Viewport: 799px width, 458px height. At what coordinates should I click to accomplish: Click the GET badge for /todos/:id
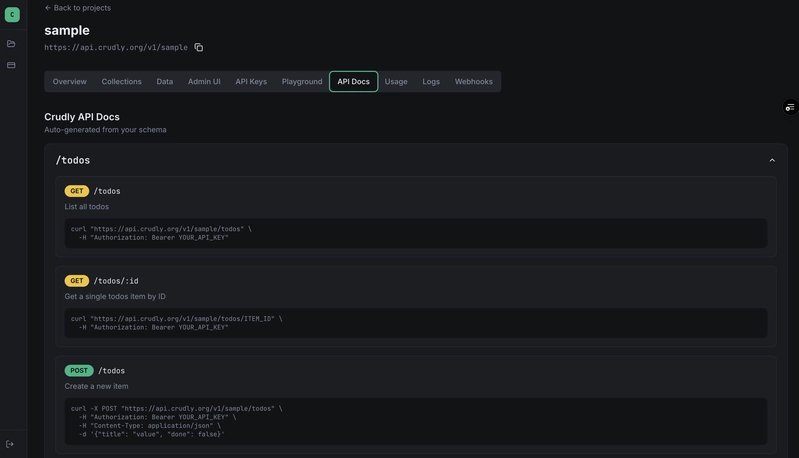76,281
